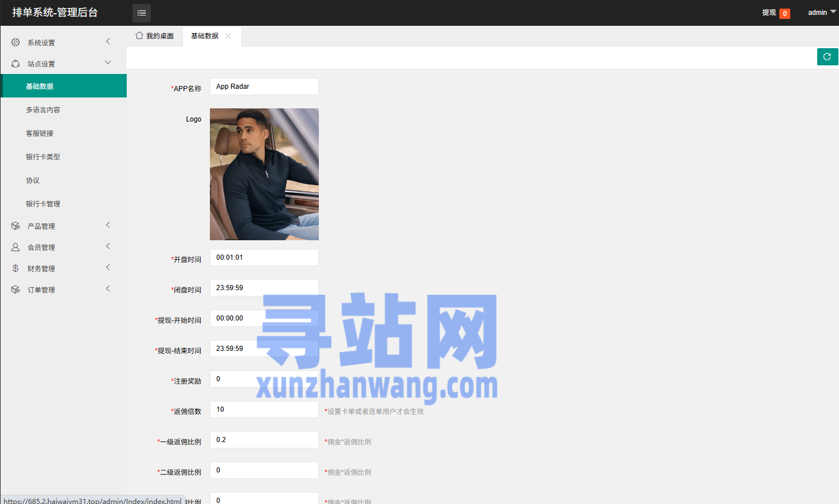
Task: Expand the 系统设置 menu chevron
Action: [x=108, y=41]
